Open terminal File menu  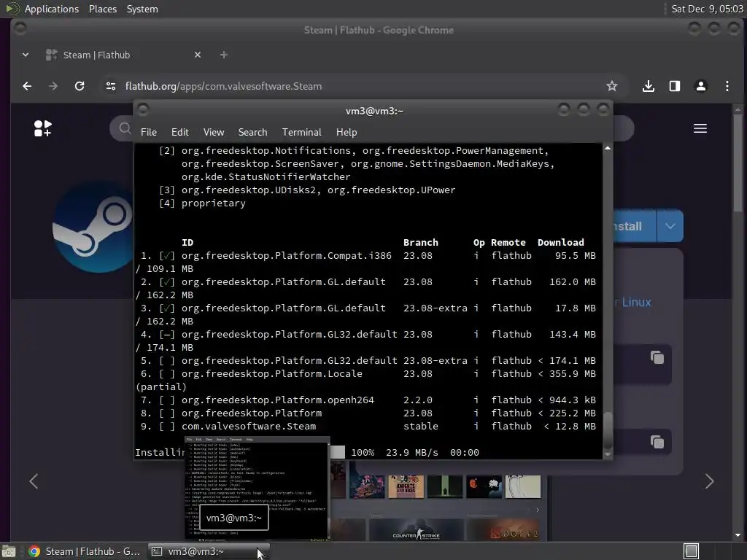(149, 133)
